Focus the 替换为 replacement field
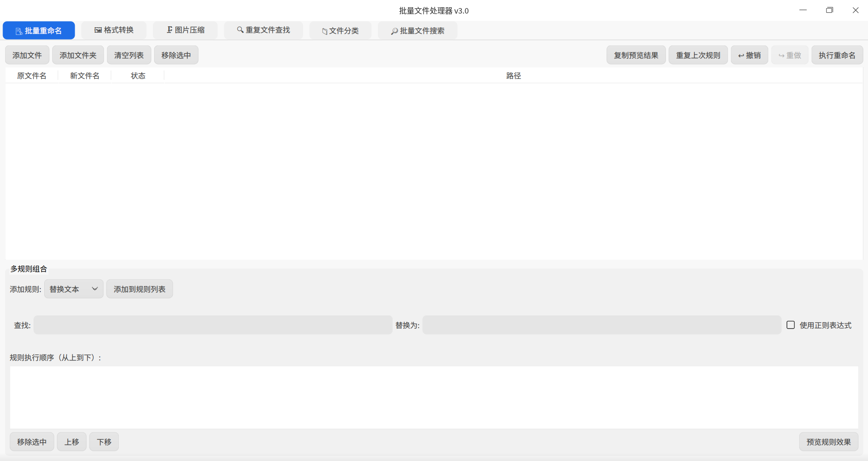The height and width of the screenshot is (461, 868). point(602,325)
